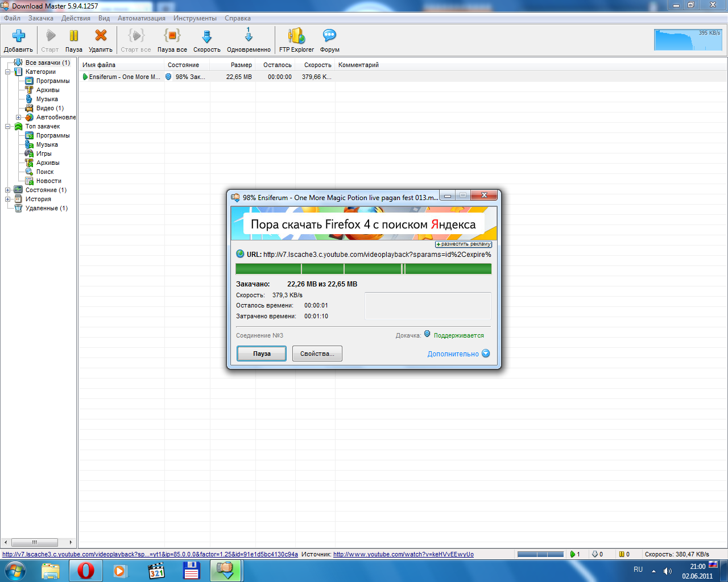
Task: Open the Вид menu
Action: (104, 18)
